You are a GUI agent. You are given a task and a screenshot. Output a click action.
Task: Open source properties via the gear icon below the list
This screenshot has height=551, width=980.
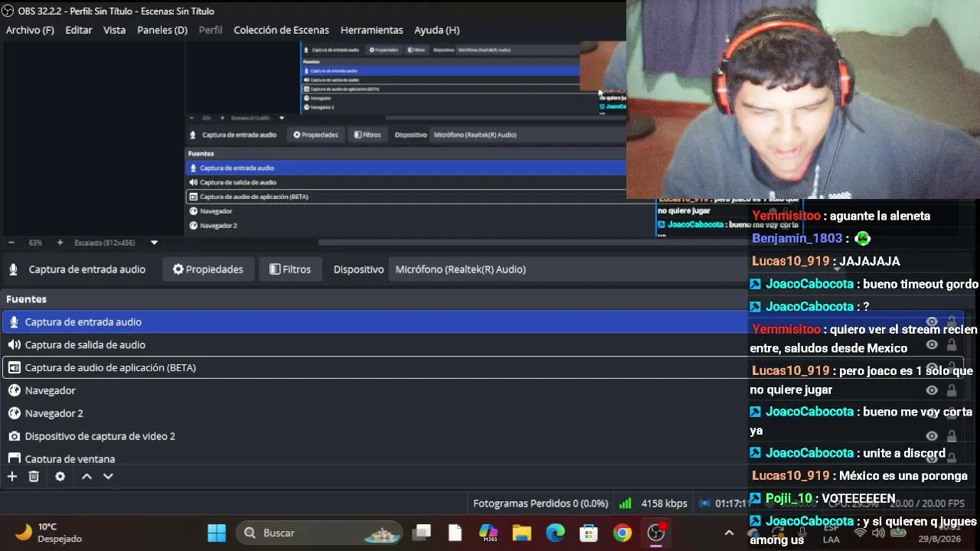[60, 476]
